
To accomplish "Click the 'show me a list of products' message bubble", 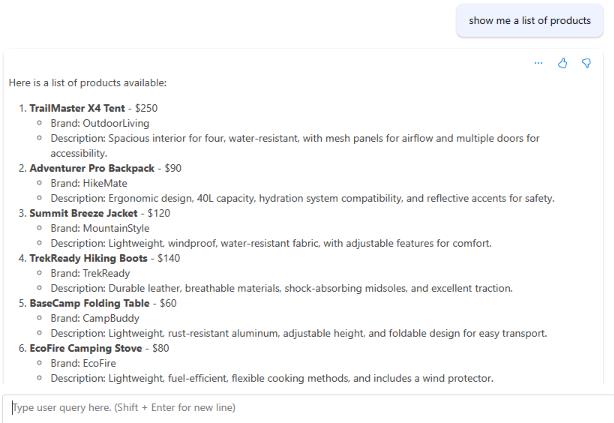I will (529, 20).
